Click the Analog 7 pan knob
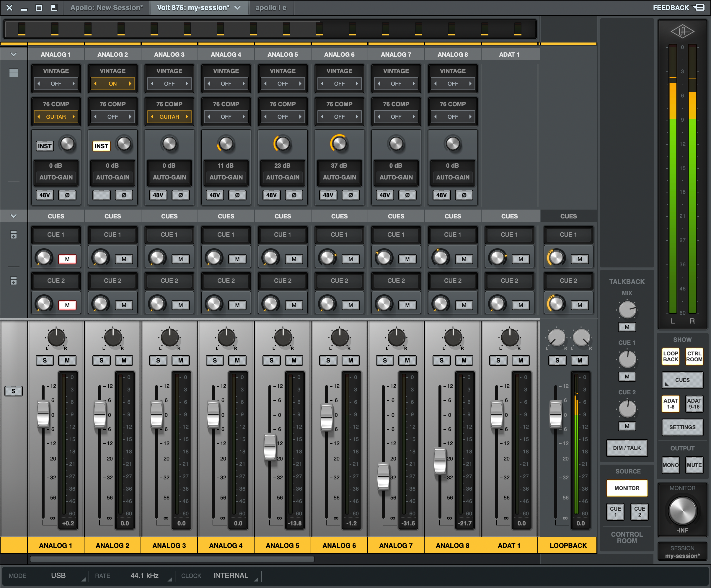 pos(396,337)
